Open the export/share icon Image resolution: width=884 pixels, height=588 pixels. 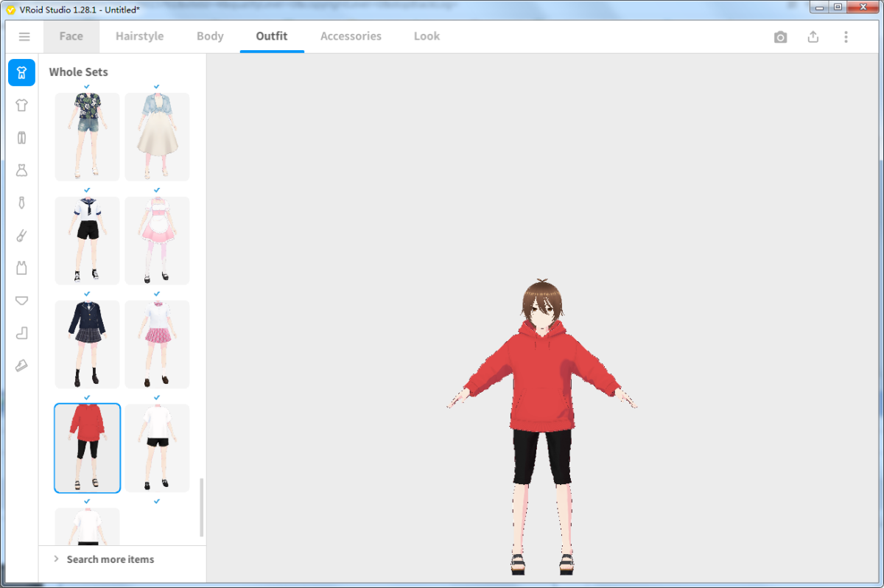[813, 36]
